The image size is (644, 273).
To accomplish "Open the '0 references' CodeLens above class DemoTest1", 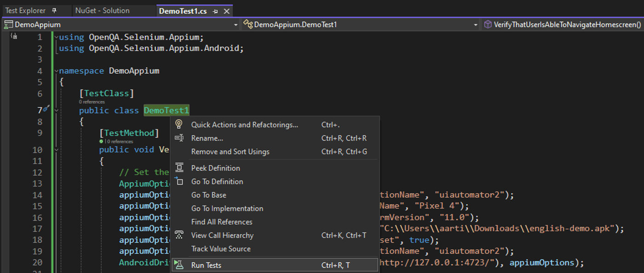I will [x=92, y=102].
